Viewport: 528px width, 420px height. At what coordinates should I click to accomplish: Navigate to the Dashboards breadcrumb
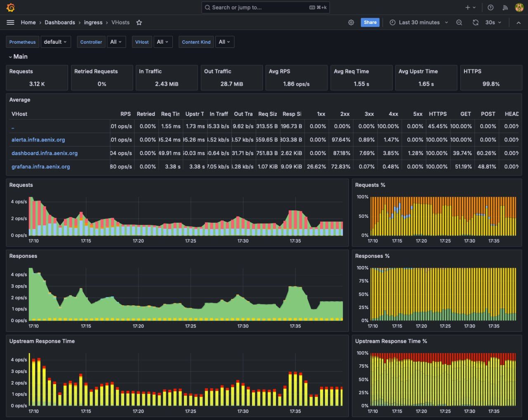click(59, 22)
